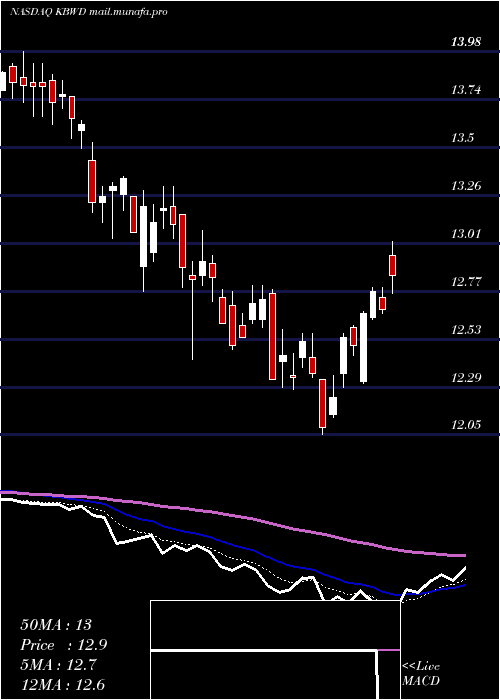500x700 pixels.
Task: Click the last red candlestick near 13.01
Action: click(x=393, y=265)
